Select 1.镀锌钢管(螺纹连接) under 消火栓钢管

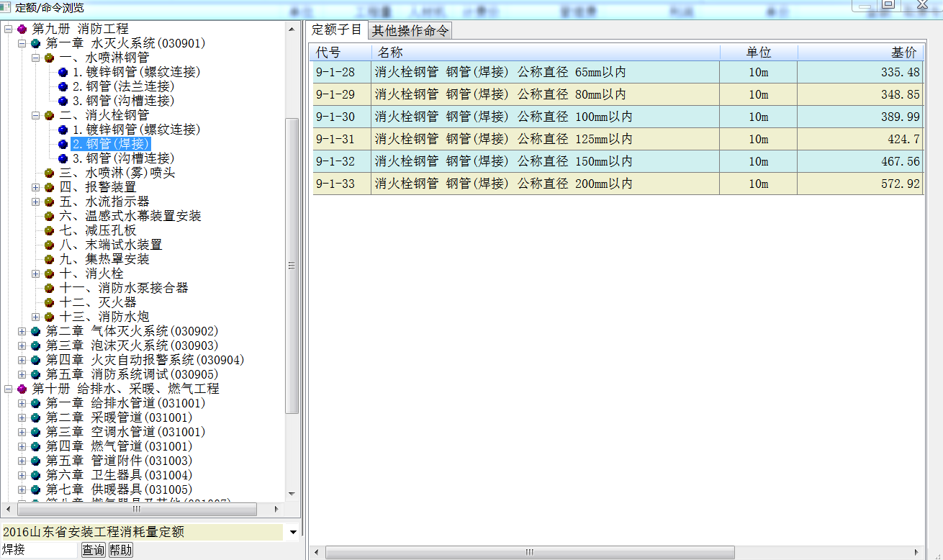136,130
